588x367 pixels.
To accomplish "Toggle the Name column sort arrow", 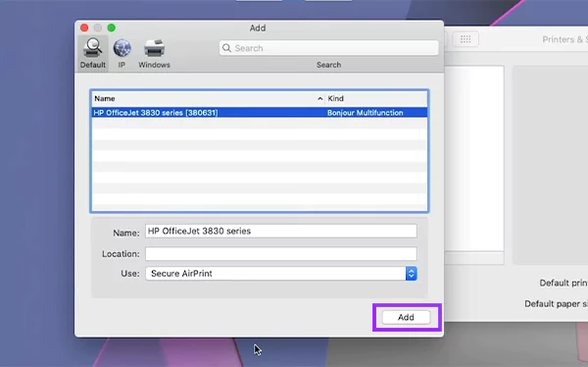I will tap(319, 99).
